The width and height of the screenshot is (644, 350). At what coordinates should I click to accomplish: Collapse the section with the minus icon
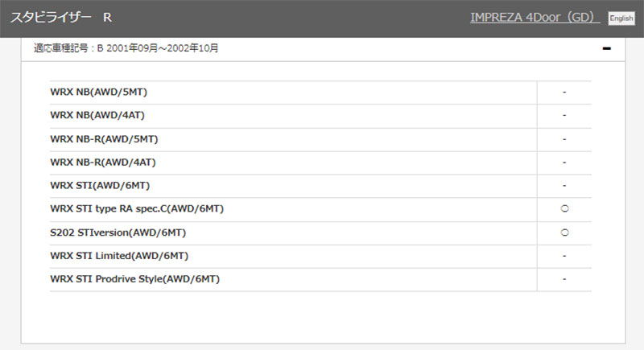pyautogui.click(x=606, y=48)
